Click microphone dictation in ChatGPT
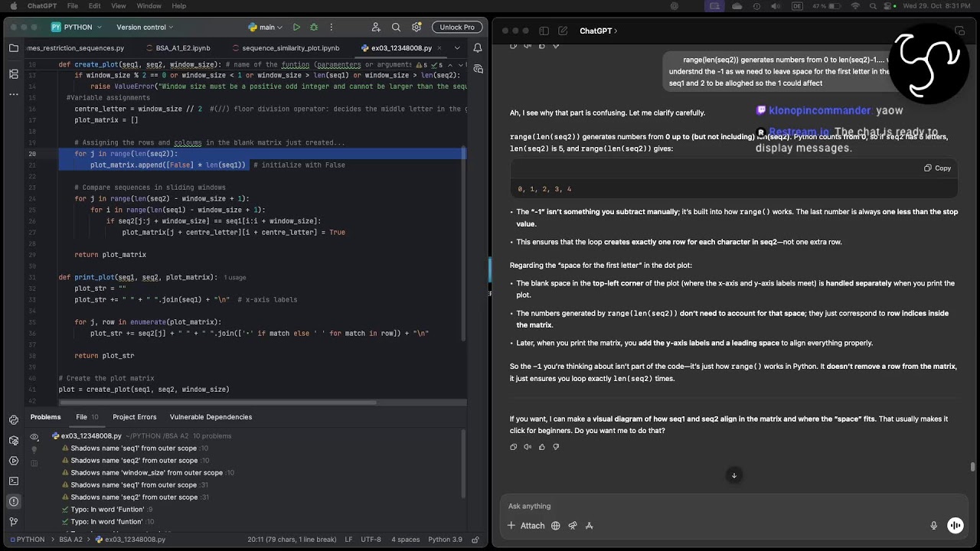Screen dimensions: 980x551 click(x=933, y=526)
